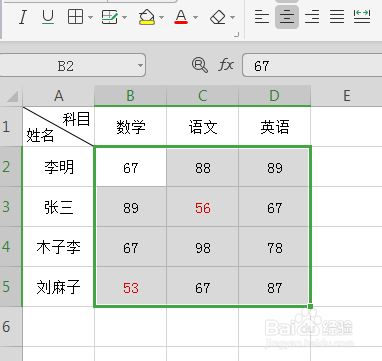Select column D header
The width and height of the screenshot is (382, 361).
(x=274, y=96)
